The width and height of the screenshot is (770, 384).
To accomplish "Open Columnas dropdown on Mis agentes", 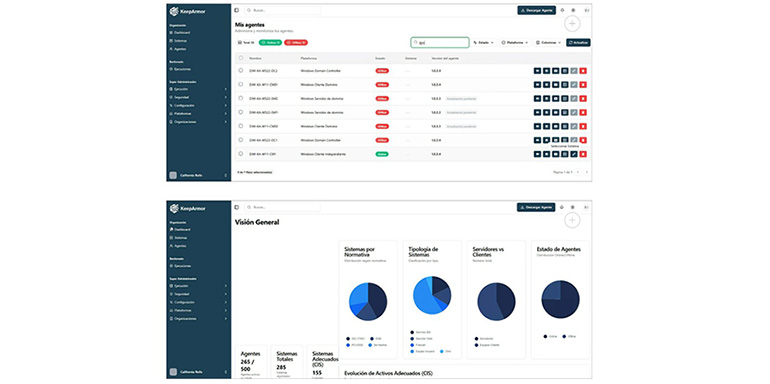I will click(548, 43).
